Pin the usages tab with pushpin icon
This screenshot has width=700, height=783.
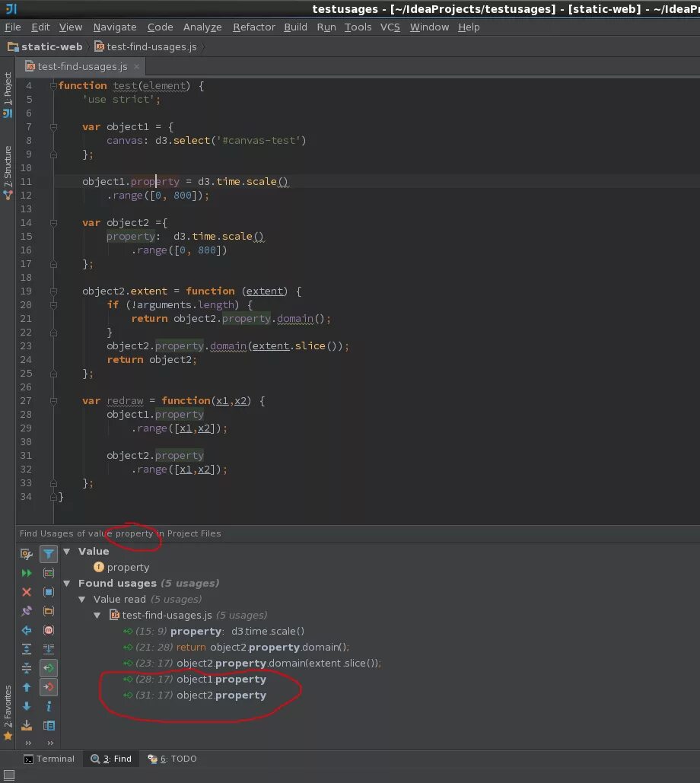click(x=27, y=611)
